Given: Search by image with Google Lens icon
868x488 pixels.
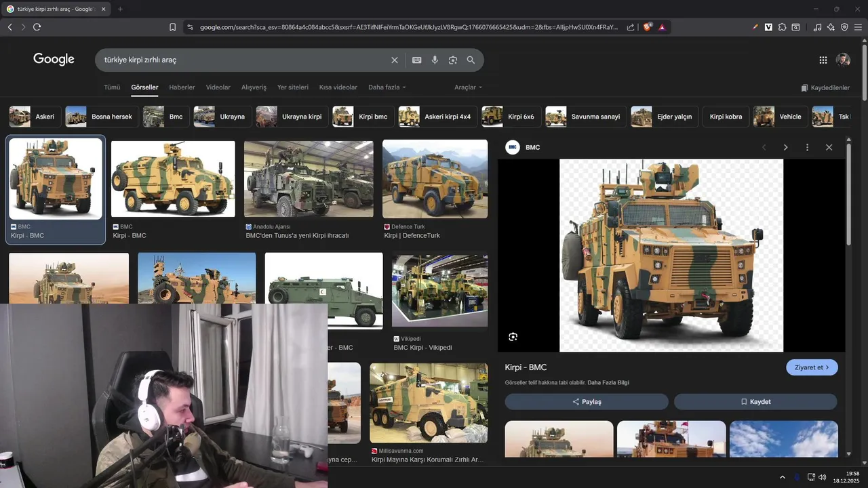Looking at the screenshot, I should (452, 60).
